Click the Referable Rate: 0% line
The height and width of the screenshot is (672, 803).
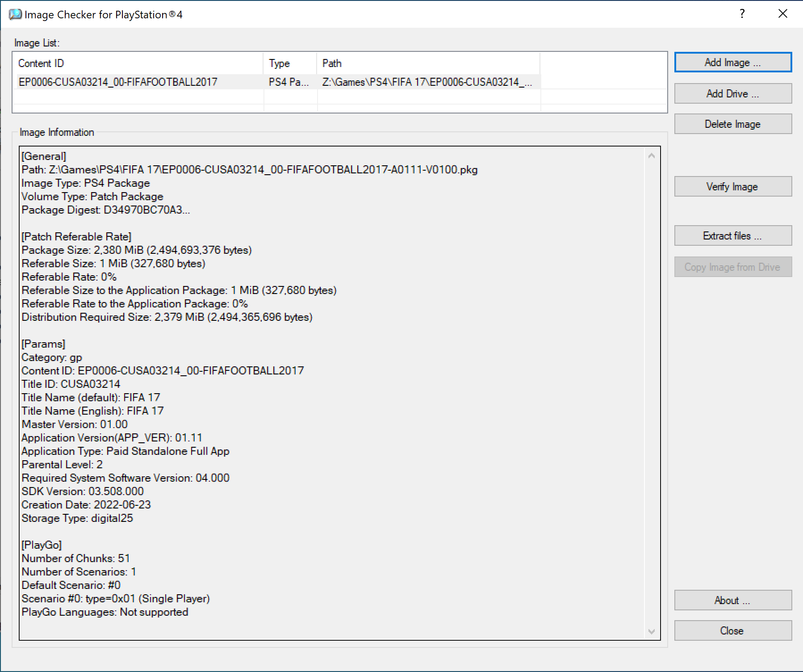69,277
